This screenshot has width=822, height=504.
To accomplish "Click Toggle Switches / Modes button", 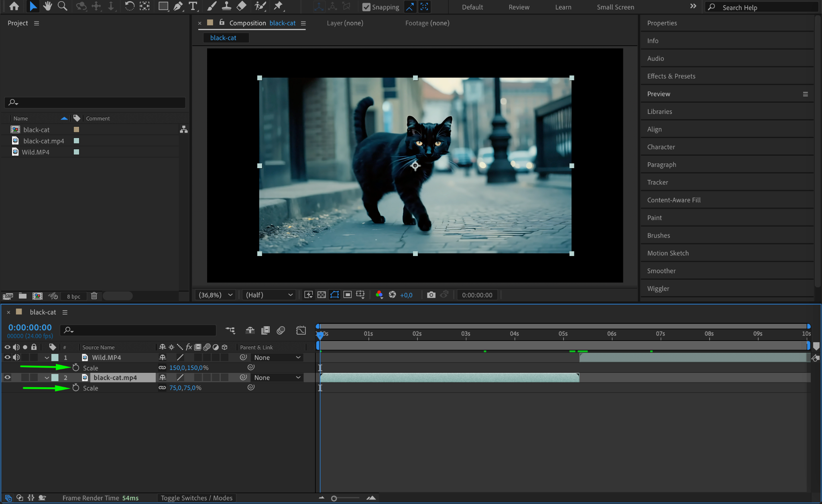I will (197, 498).
